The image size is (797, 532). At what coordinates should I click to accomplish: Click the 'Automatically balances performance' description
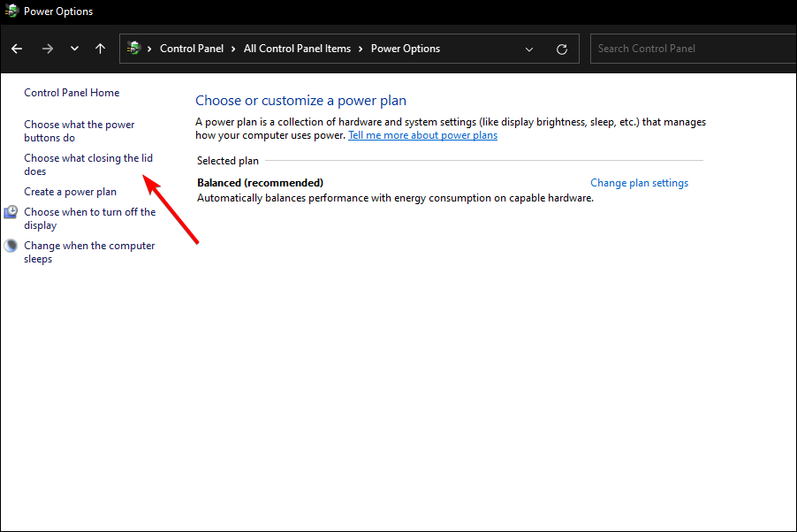tap(396, 198)
